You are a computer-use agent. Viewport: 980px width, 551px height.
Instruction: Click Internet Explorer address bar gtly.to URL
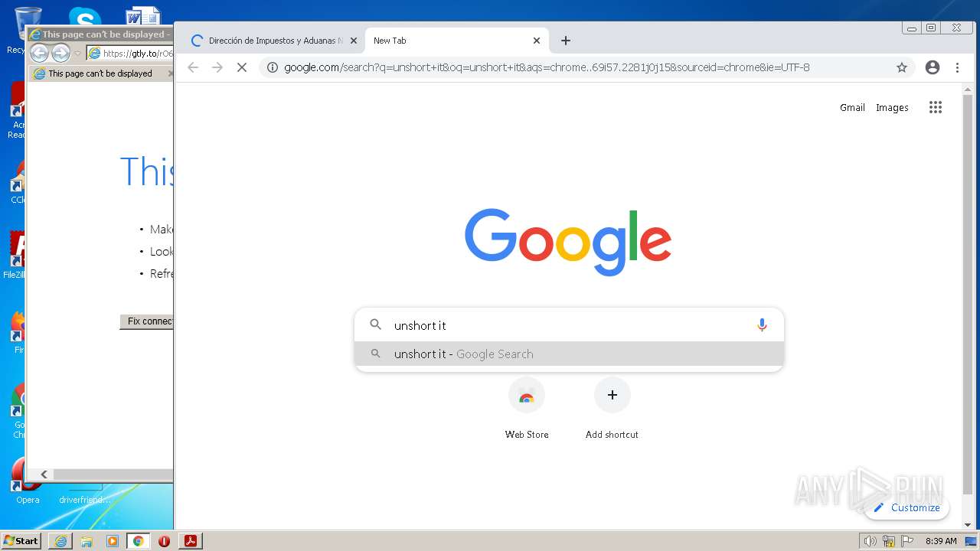point(137,54)
